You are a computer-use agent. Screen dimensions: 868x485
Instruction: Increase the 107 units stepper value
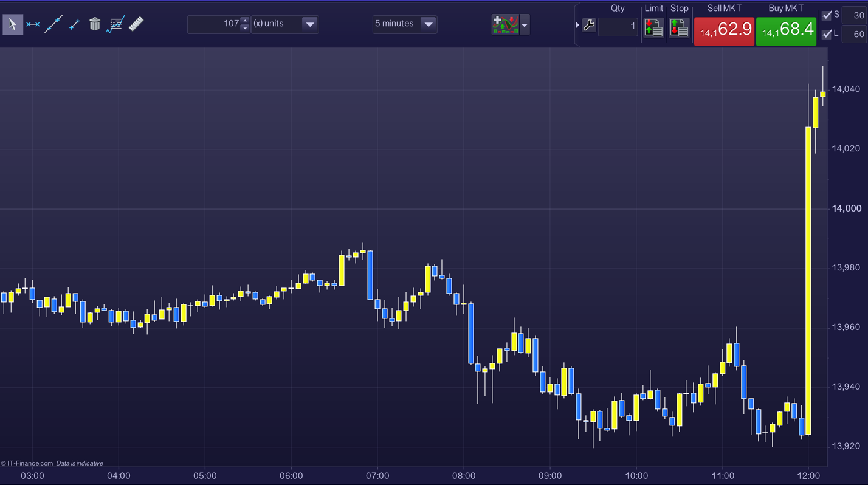244,20
